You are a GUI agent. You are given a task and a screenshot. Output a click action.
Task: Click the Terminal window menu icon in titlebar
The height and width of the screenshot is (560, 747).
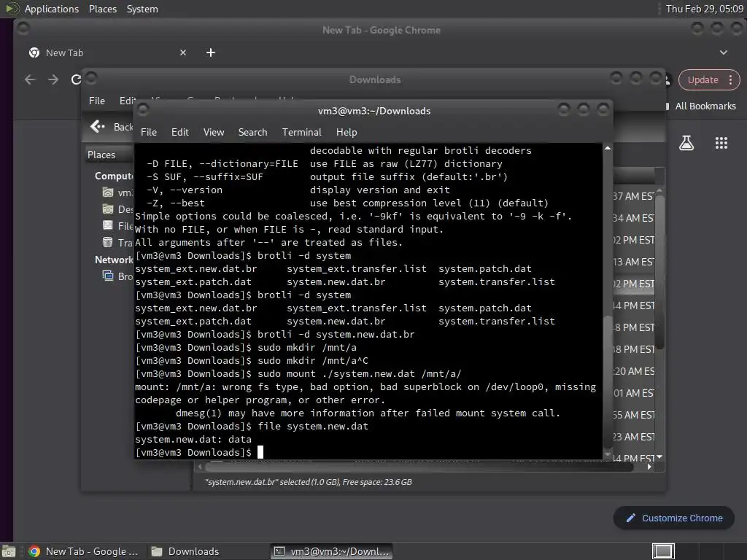coord(143,111)
